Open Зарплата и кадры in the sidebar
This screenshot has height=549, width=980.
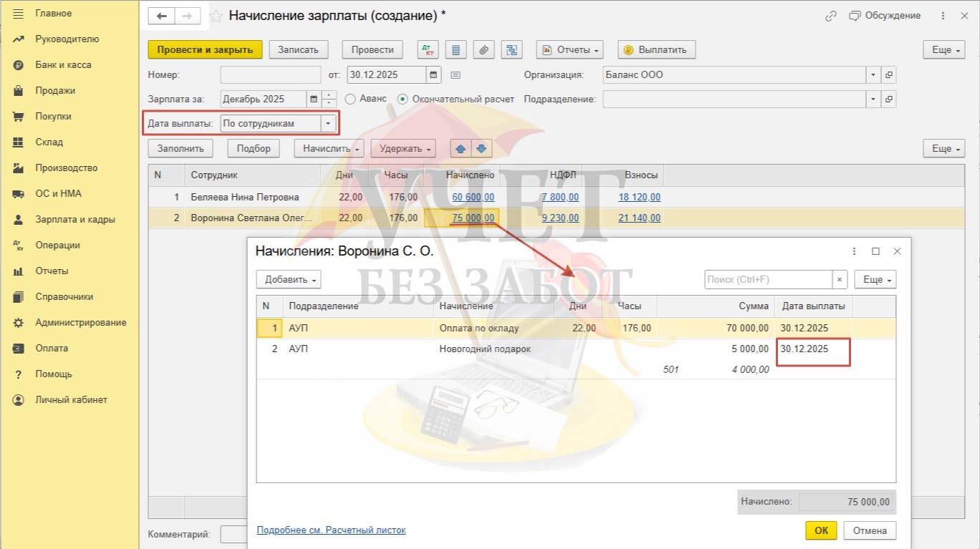(75, 220)
